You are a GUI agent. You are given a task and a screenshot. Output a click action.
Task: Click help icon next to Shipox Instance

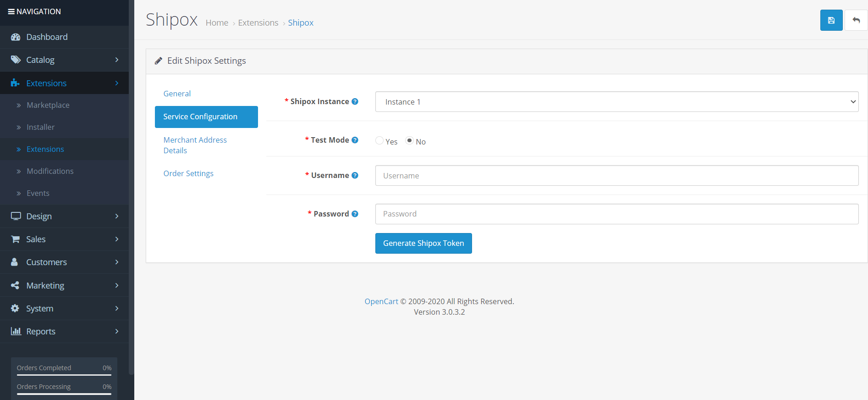tap(355, 101)
